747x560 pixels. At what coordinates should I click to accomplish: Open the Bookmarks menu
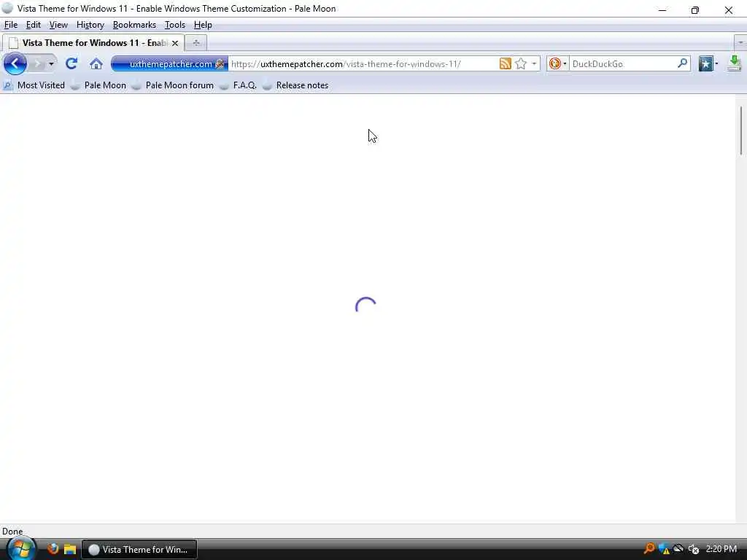point(134,25)
